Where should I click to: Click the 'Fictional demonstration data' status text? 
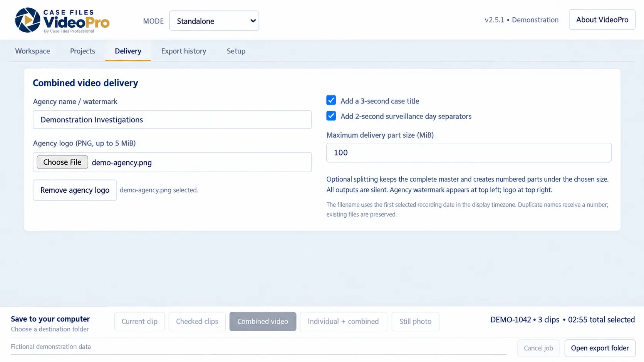pyautogui.click(x=51, y=347)
